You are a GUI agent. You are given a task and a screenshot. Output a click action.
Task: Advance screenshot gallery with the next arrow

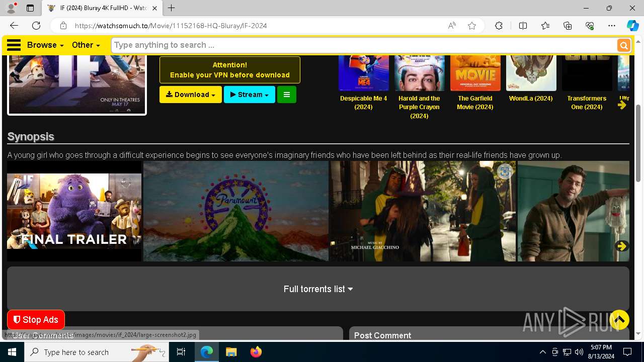(622, 246)
